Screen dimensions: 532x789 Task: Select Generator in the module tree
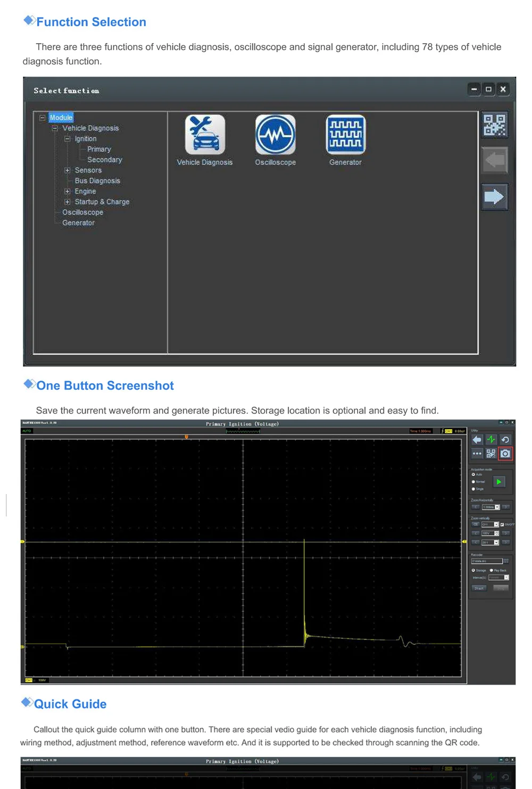(78, 223)
